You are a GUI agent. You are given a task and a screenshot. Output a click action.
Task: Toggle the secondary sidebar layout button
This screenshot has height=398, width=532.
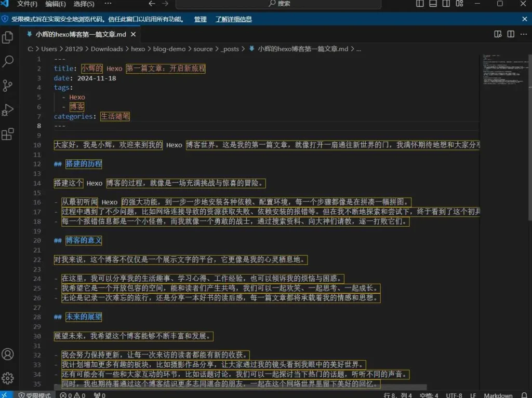(x=446, y=4)
